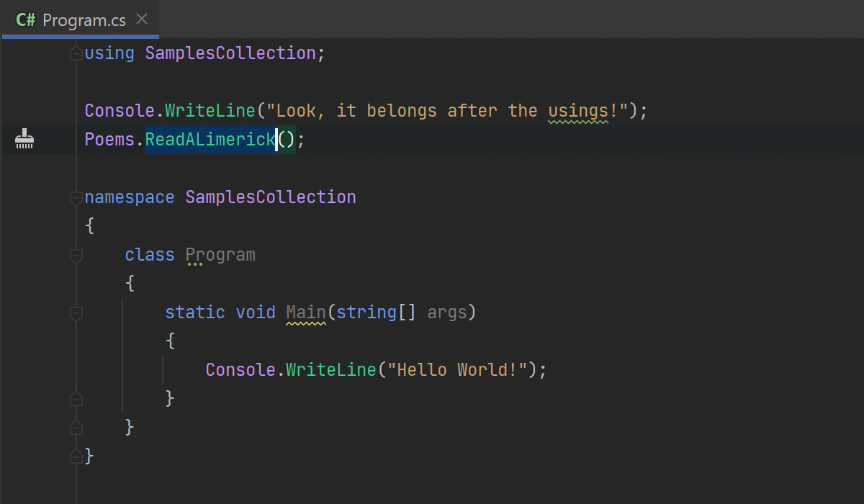Click the Poems class reference

click(109, 139)
